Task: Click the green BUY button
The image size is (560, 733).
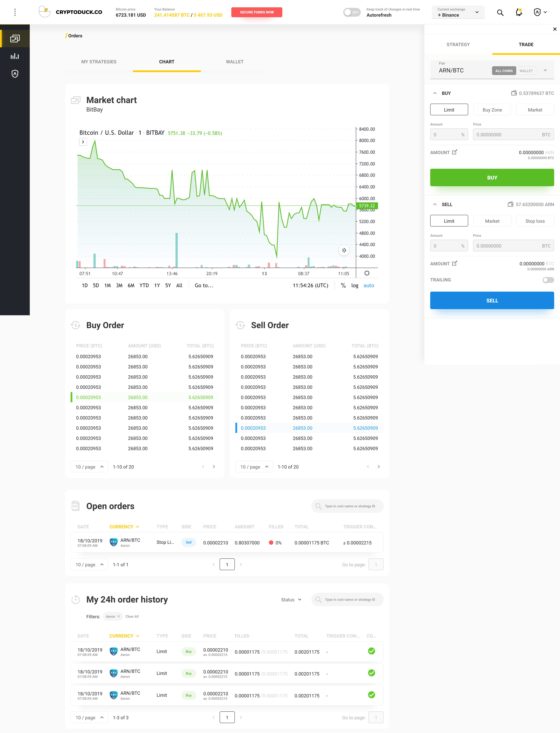Action: point(492,177)
